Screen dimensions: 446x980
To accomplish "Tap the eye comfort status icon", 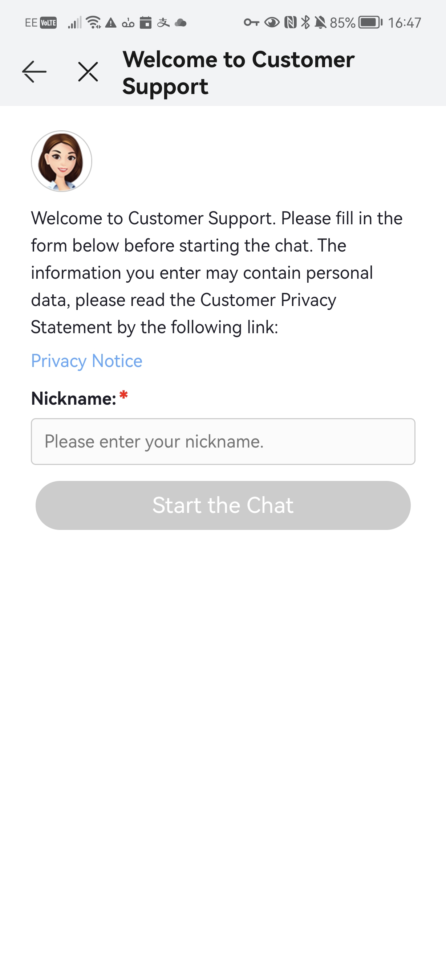I will [x=272, y=23].
